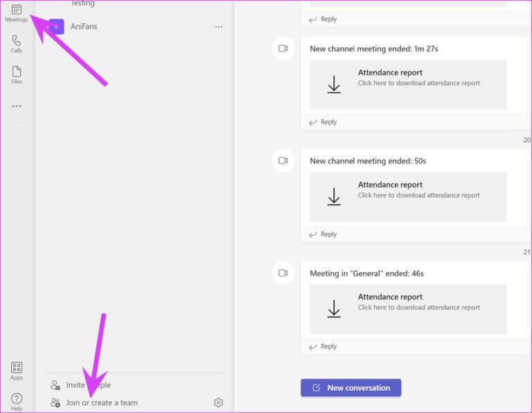Click Join or create a team
This screenshot has width=532, height=413.
pyautogui.click(x=102, y=403)
